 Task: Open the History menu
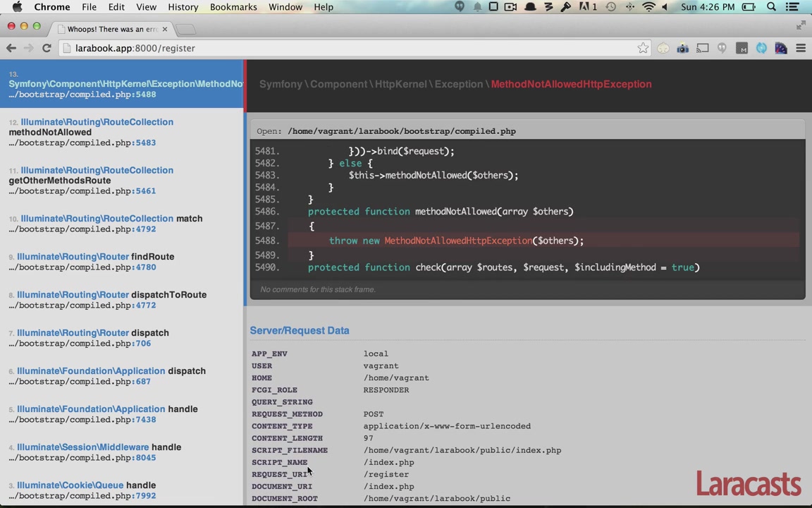coord(183,7)
